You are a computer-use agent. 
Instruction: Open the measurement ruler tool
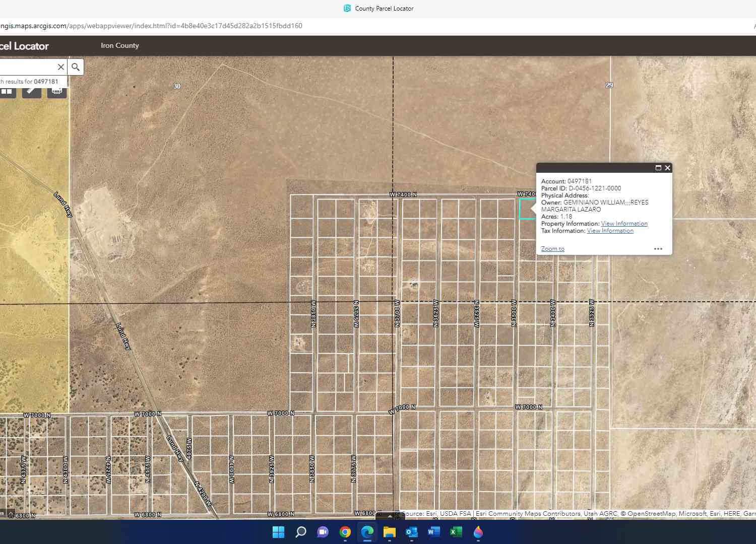tap(32, 91)
